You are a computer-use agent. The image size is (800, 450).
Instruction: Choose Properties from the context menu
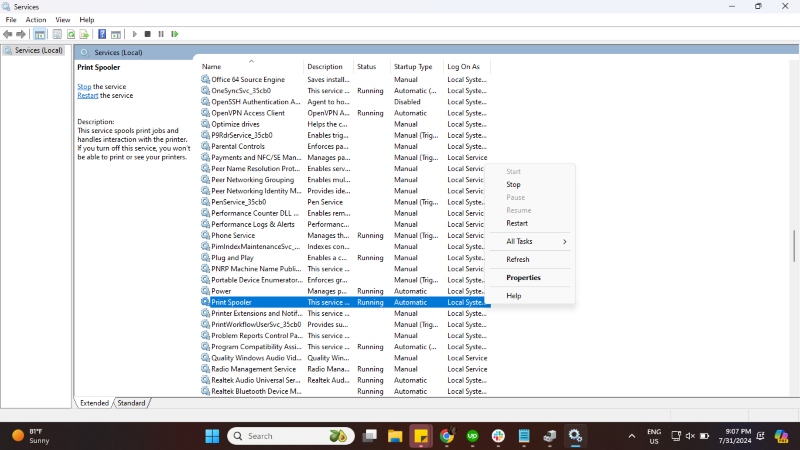523,278
